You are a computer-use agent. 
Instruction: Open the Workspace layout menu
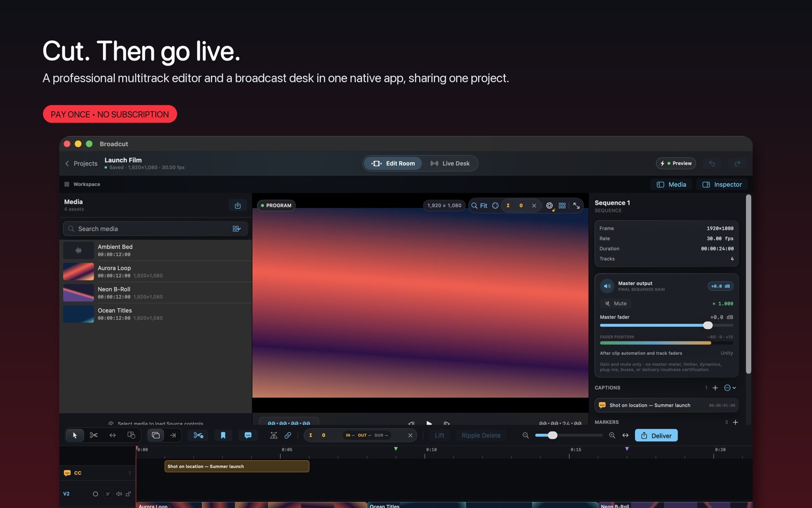click(x=82, y=184)
